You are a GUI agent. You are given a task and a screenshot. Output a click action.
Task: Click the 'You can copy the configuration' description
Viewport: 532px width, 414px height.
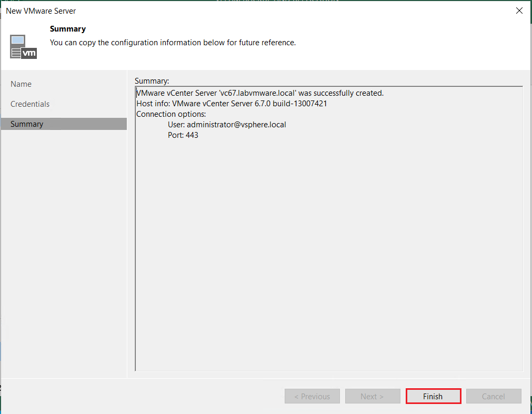pos(173,43)
